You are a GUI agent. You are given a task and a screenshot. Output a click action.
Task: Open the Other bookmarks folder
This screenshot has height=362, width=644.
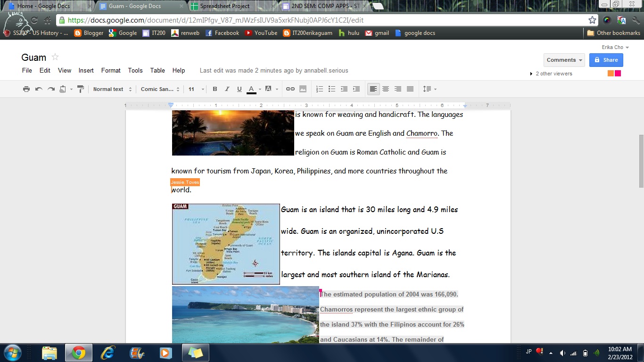[613, 33]
